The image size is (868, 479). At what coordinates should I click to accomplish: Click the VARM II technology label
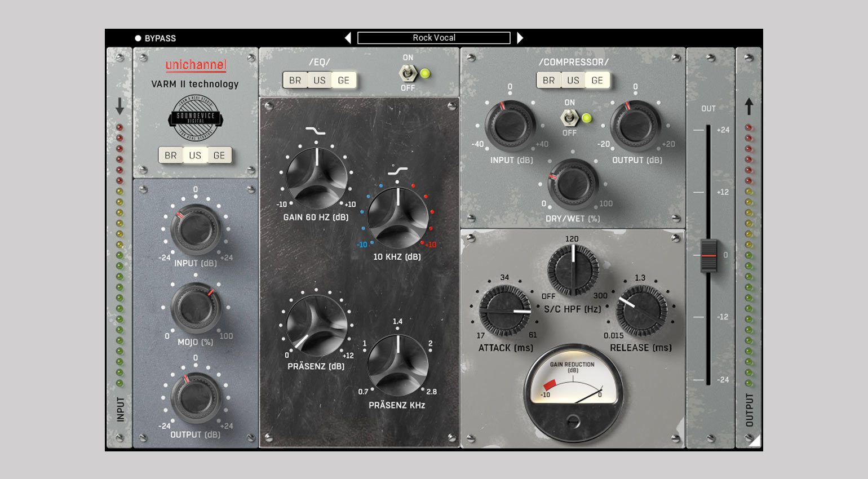(x=195, y=84)
